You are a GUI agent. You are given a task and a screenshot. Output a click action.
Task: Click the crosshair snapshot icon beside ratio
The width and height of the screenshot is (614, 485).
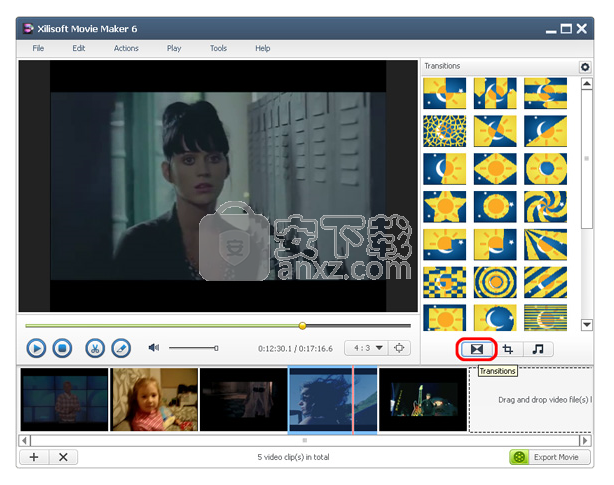(x=399, y=348)
